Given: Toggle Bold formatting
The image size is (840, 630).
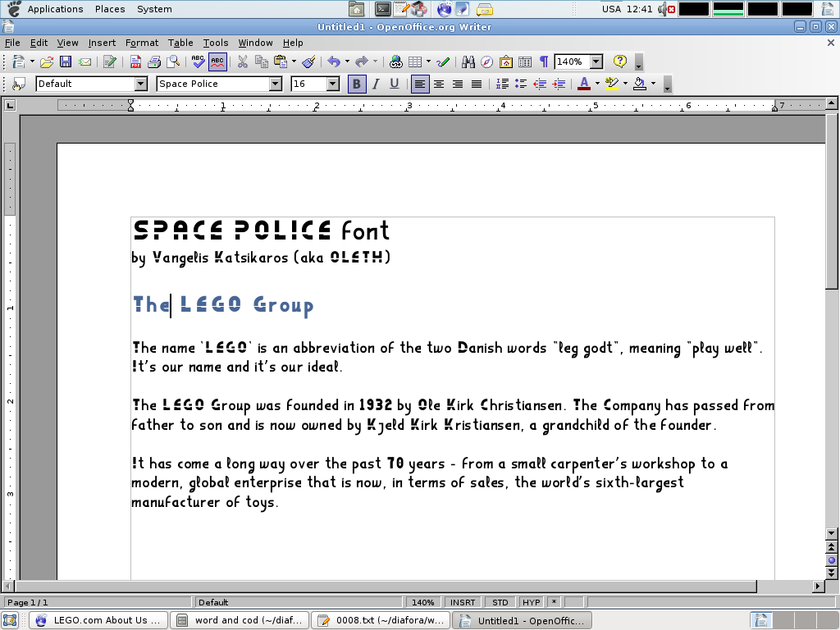Looking at the screenshot, I should (x=356, y=84).
